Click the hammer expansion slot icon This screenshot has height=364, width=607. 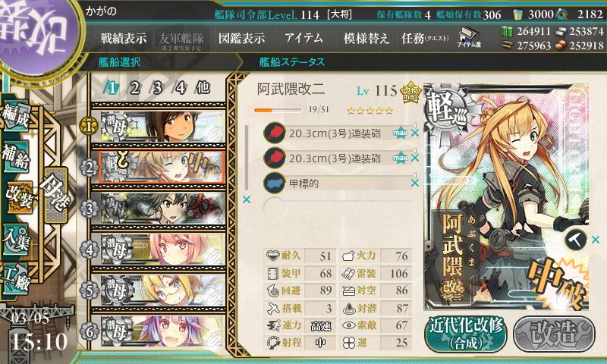576,240
